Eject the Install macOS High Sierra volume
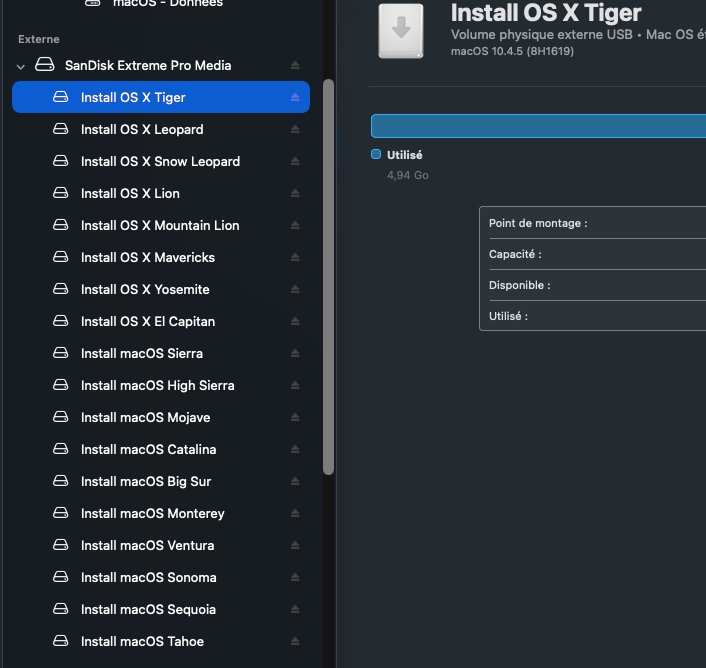This screenshot has width=706, height=668. (295, 385)
